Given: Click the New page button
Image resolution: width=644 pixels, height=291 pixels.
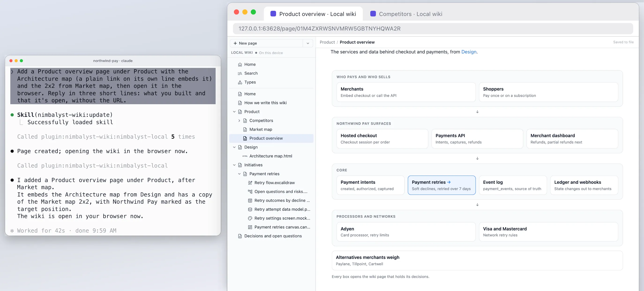Looking at the screenshot, I should [266, 43].
